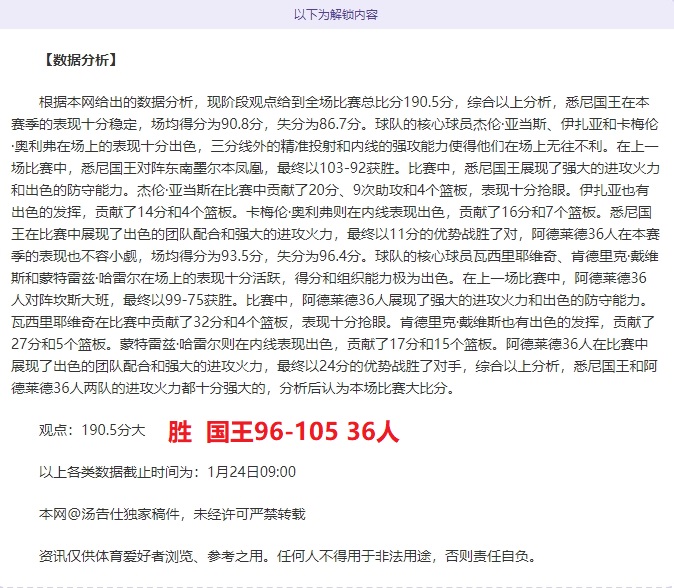
Task: Click the score '103-92获胜' in the paragraph
Action: pyautogui.click(x=357, y=168)
